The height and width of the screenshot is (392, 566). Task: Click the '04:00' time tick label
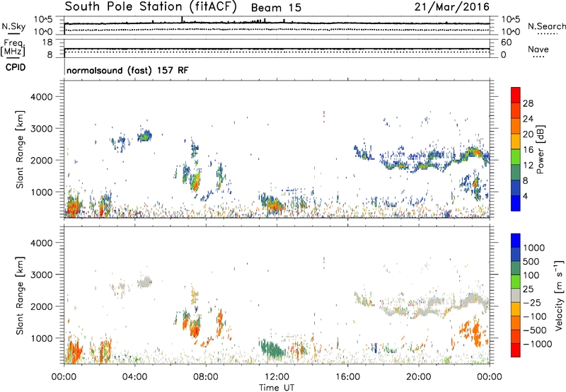(134, 377)
